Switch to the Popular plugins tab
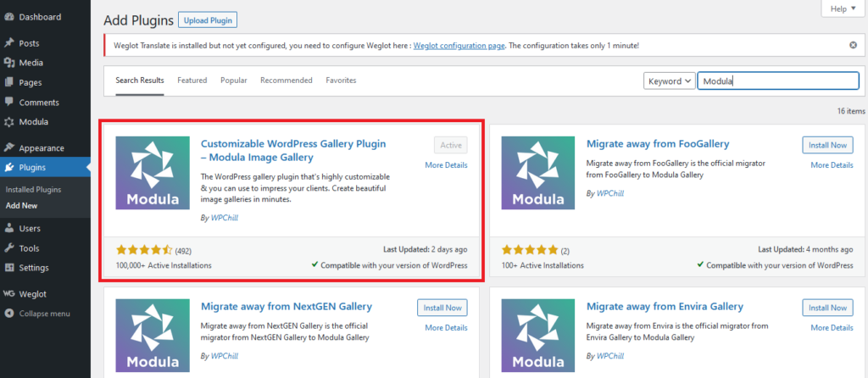Image resolution: width=868 pixels, height=378 pixels. click(x=234, y=81)
